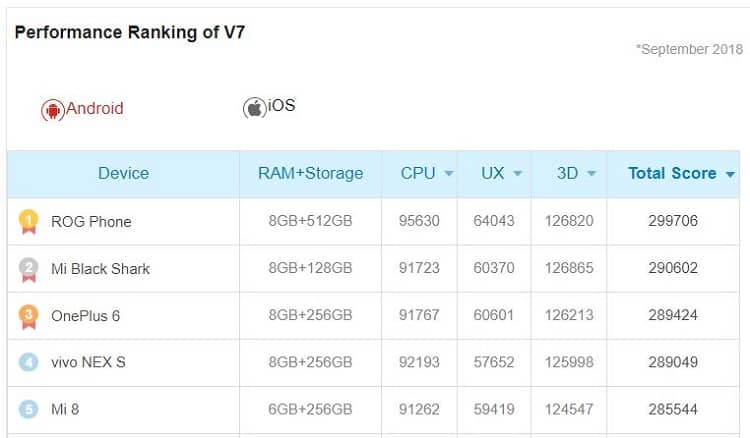The image size is (750, 438).
Task: Select vivo NEX S total score 289049
Action: click(x=673, y=362)
